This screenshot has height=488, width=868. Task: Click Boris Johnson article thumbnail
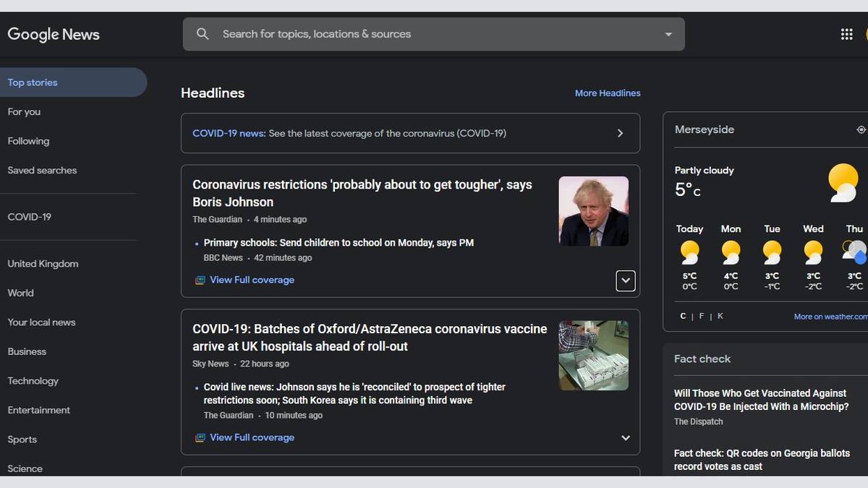click(594, 211)
